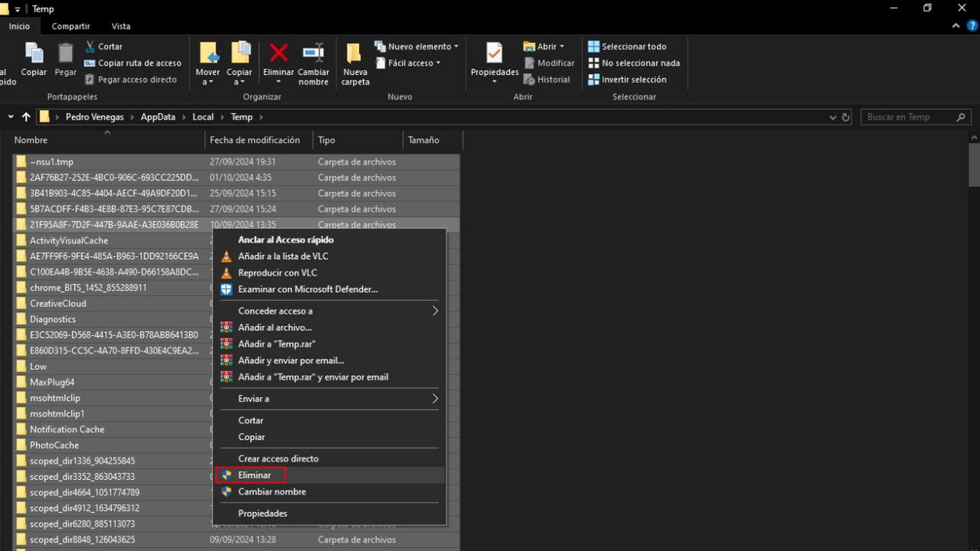Select Añadir a "Temp.rar" entry
The image size is (980, 551).
(x=330, y=344)
